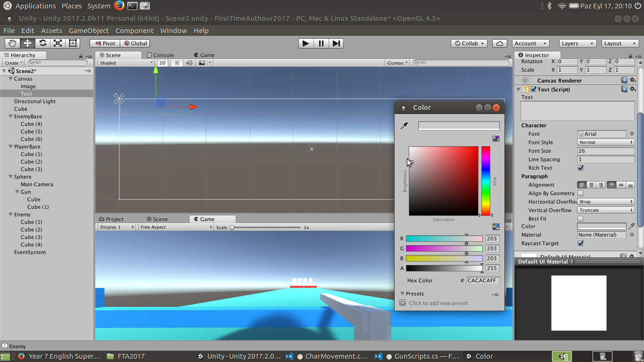Toggle scene lighting sun icon

tap(177, 63)
